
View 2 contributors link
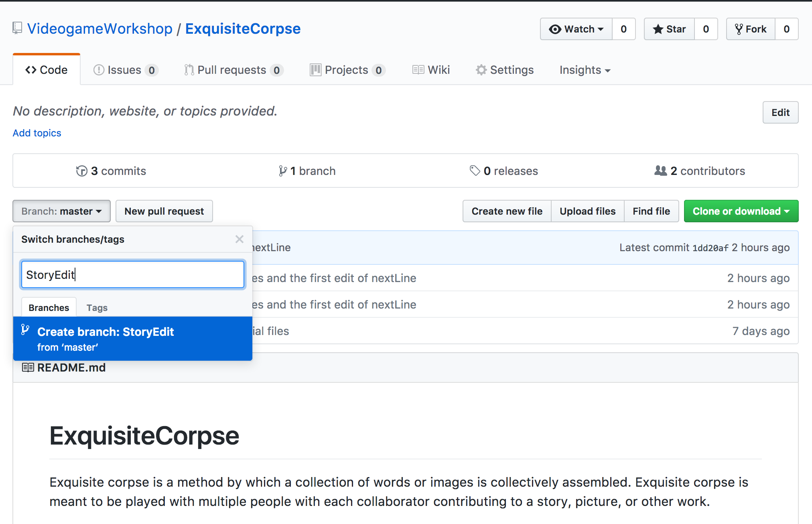(700, 171)
